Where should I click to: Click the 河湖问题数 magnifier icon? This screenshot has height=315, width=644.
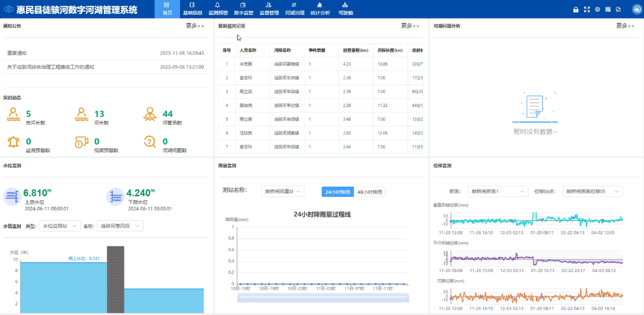(150, 142)
